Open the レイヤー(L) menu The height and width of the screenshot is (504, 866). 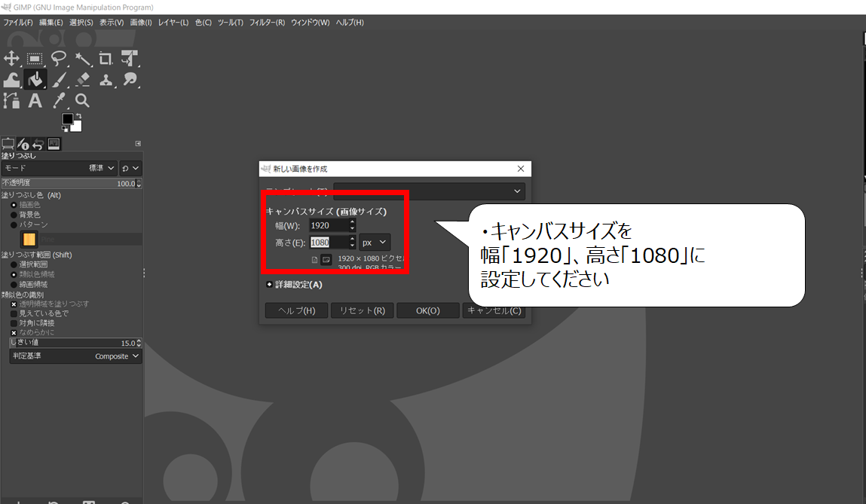point(173,23)
